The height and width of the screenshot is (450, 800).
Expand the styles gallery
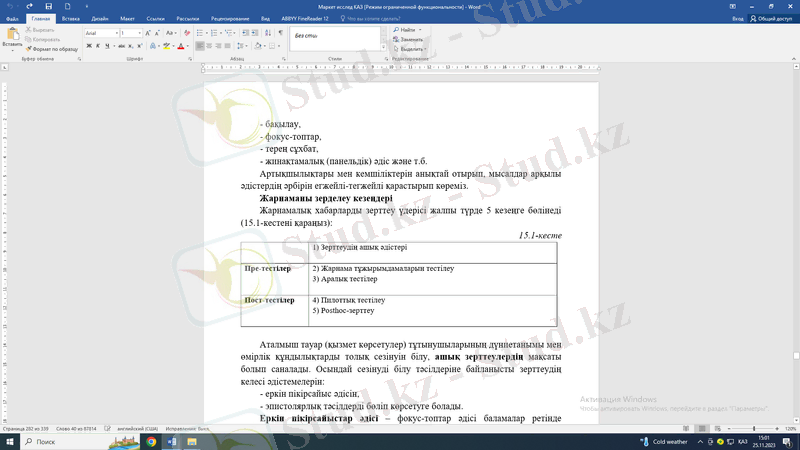[x=384, y=47]
